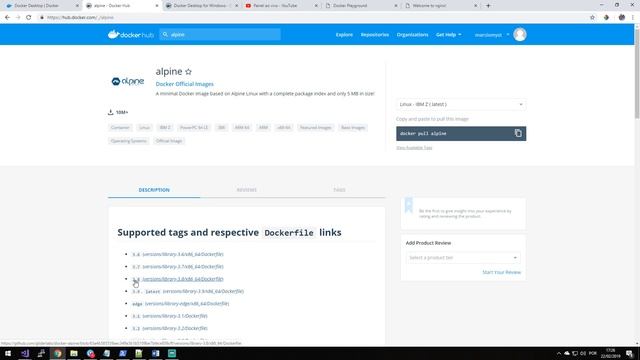Switch to the Docker Desktop for Windows tab
Viewport: 640px width, 360px height.
tap(202, 6)
